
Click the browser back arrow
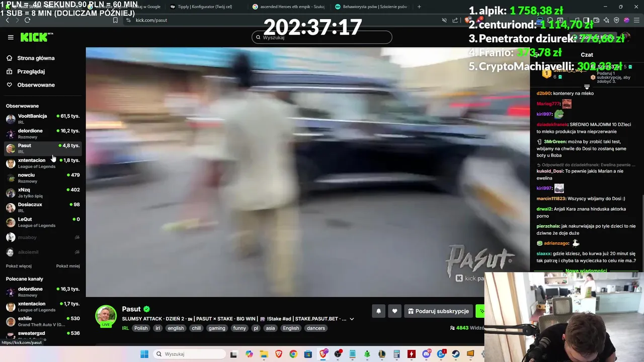click(7, 20)
